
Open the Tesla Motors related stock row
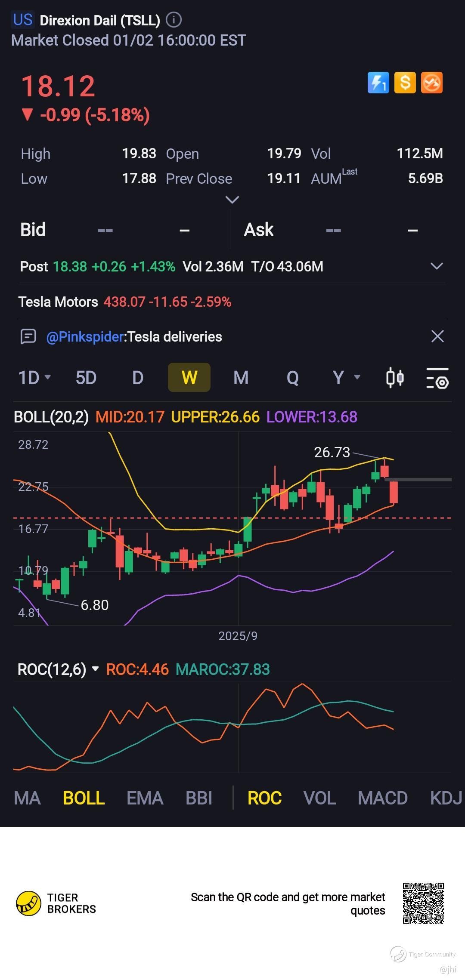232,302
